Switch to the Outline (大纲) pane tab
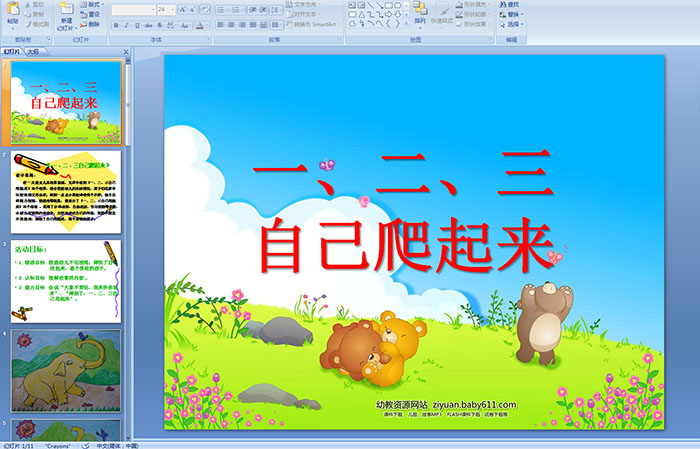Viewport: 700px width, 449px height. [x=33, y=51]
